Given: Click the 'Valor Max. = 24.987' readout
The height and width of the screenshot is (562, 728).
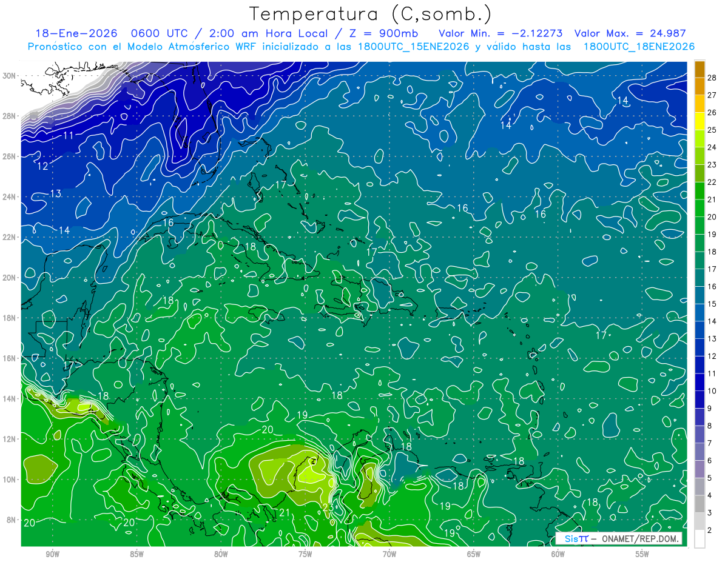Looking at the screenshot, I should (630, 33).
